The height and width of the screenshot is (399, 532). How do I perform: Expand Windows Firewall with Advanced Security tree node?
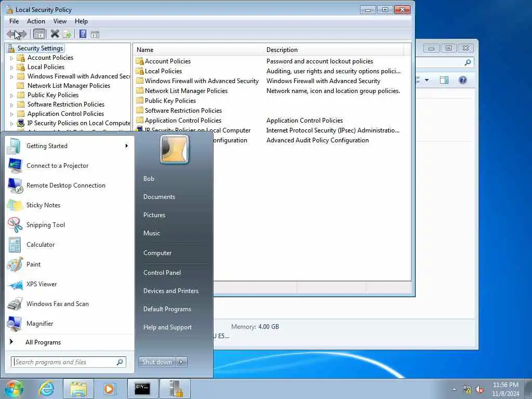(11, 77)
